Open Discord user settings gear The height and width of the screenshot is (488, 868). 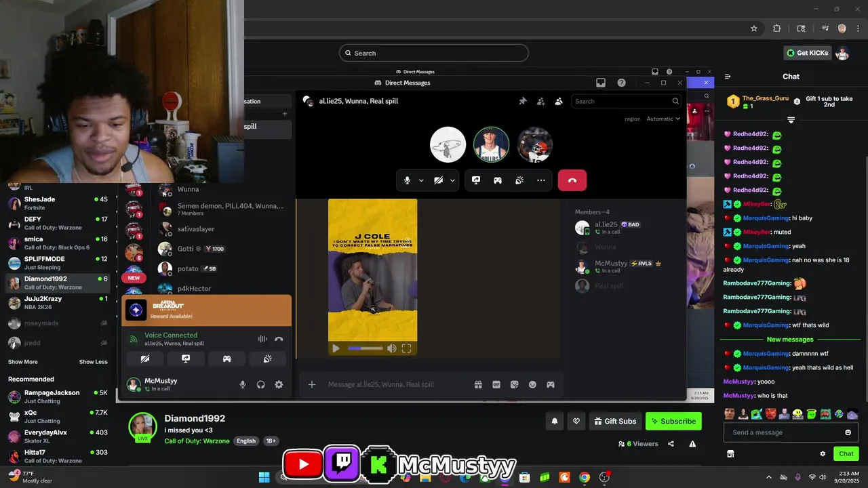[x=279, y=384]
